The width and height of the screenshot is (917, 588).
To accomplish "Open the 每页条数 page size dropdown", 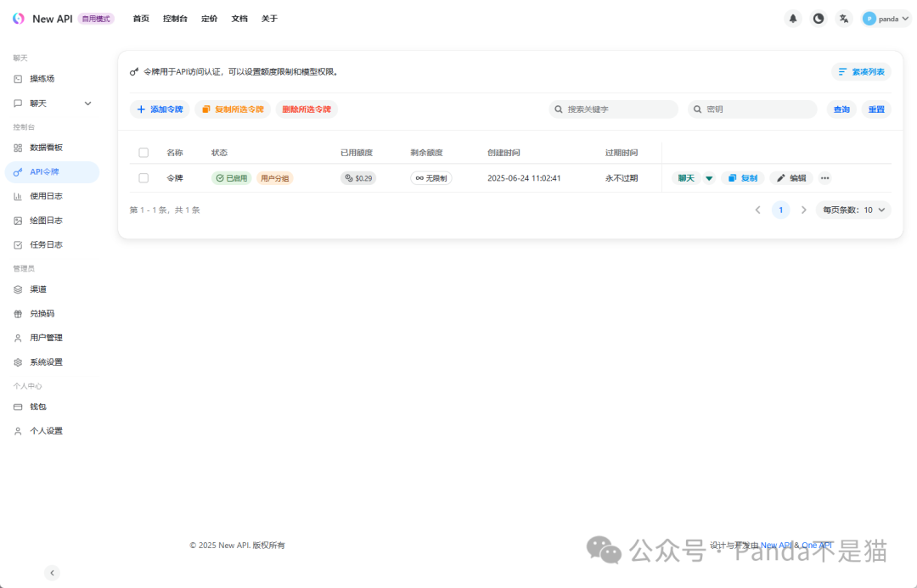I will (854, 210).
